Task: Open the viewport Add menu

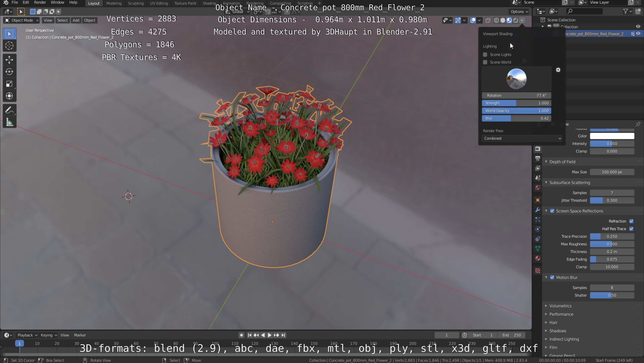Action: tap(76, 20)
